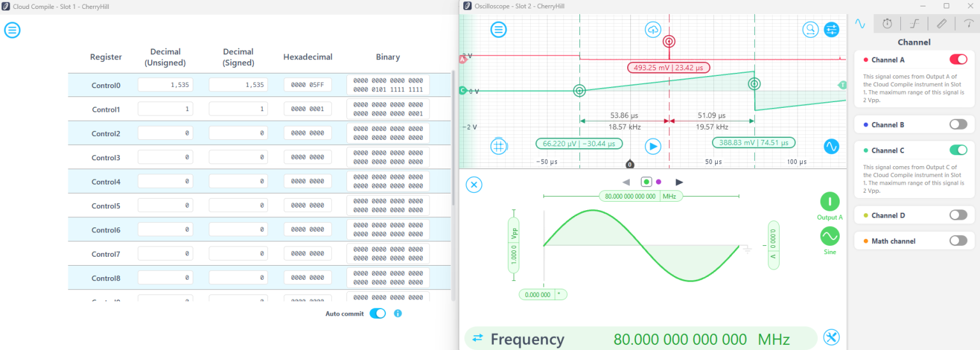Open the Sine waveform type selector
Screen dimensions: 980x350
pyautogui.click(x=829, y=237)
